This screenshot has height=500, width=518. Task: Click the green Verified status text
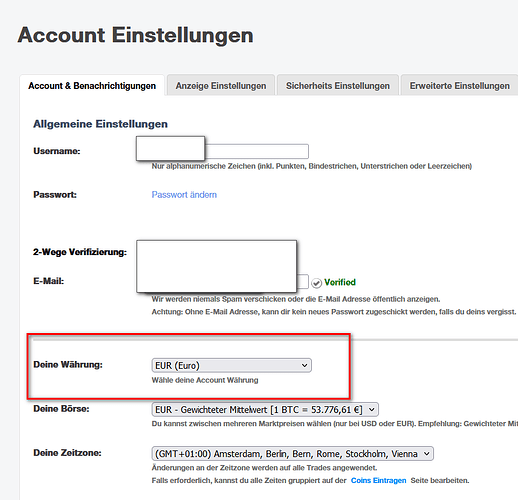(x=340, y=282)
